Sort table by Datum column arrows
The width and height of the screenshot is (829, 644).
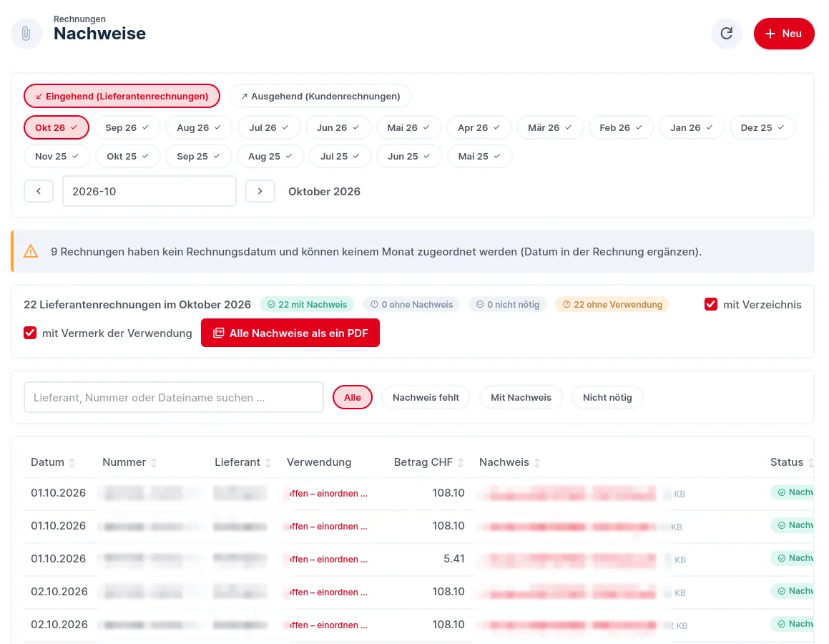pos(72,463)
